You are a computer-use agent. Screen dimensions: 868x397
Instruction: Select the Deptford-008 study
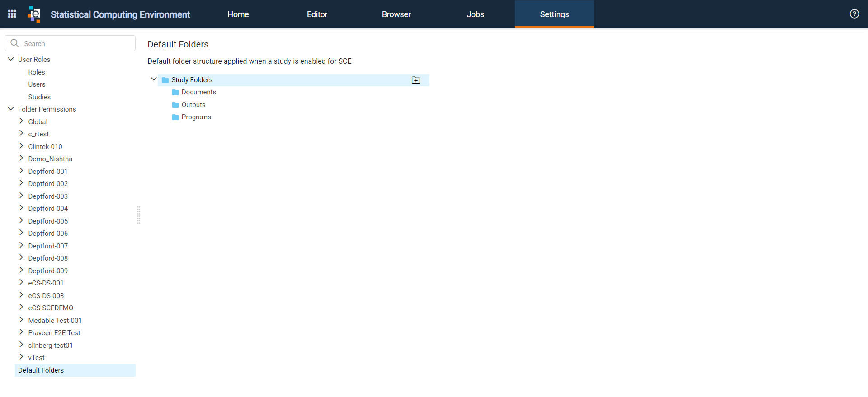(48, 258)
